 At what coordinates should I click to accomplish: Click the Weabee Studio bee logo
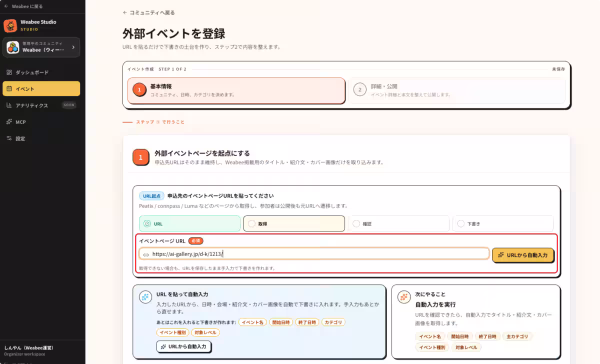coord(10,25)
